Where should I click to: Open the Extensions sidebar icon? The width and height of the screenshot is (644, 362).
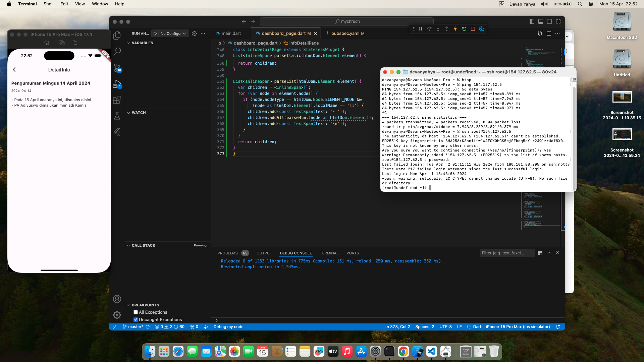tap(117, 100)
